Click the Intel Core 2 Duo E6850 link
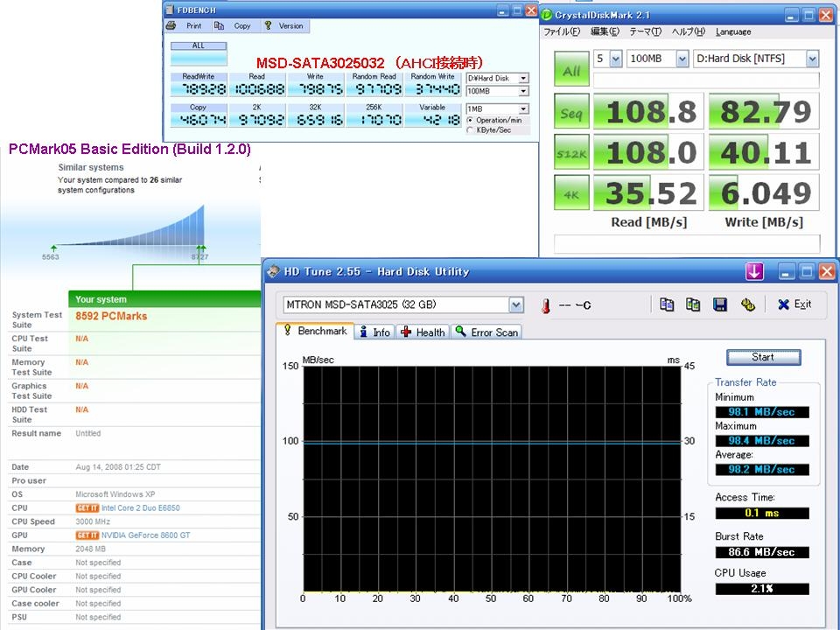 click(140, 508)
